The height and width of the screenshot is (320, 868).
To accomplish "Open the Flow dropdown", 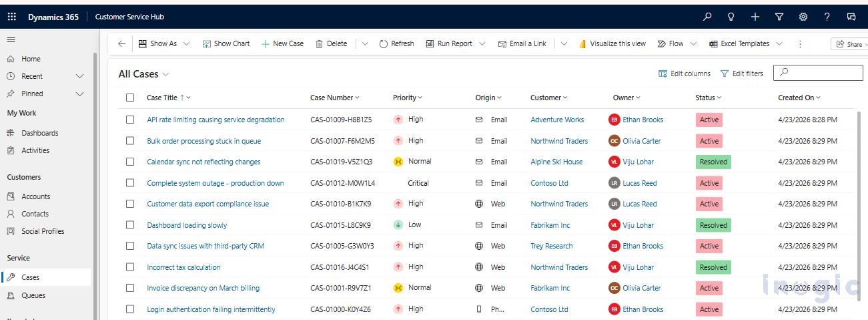I will coord(693,44).
